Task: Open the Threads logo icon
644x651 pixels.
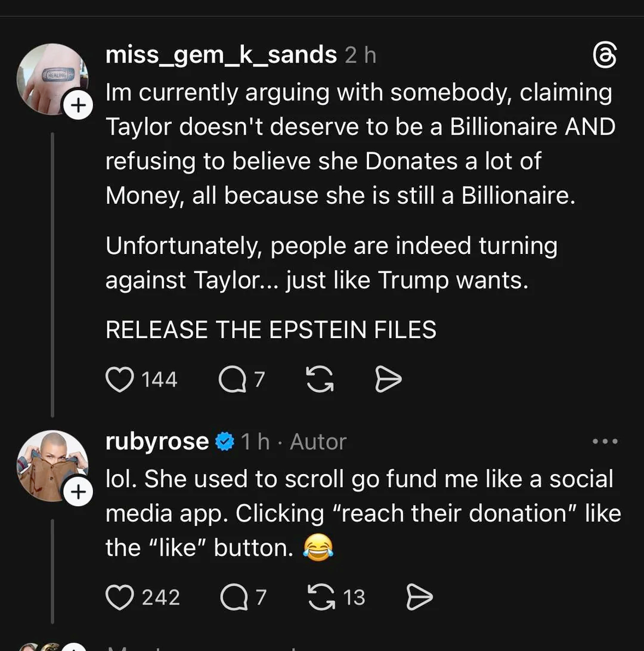Action: click(605, 56)
